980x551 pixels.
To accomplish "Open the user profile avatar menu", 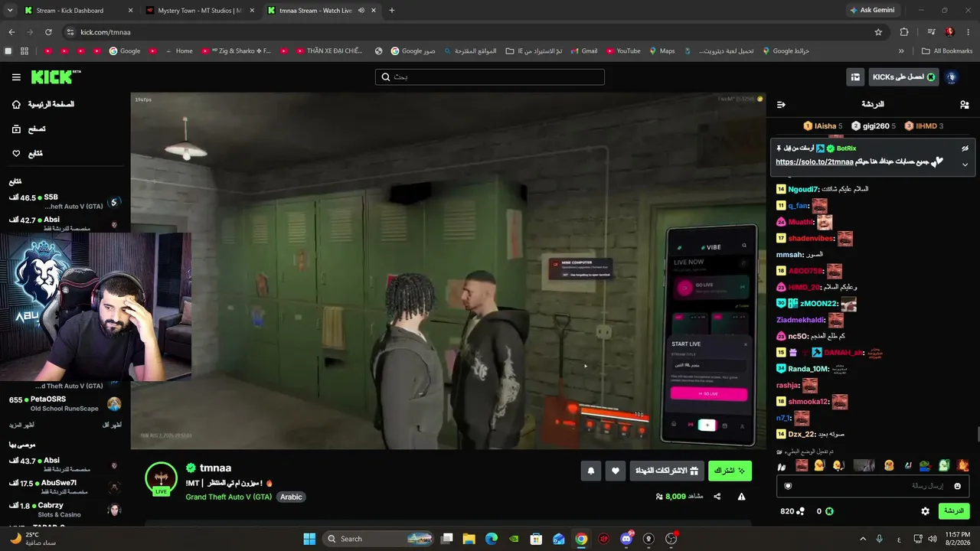I will [x=952, y=77].
